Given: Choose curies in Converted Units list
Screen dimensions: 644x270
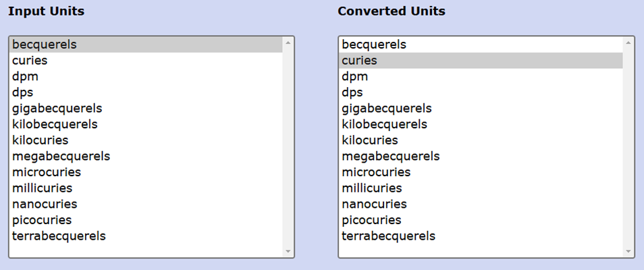Looking at the screenshot, I should click(359, 61).
